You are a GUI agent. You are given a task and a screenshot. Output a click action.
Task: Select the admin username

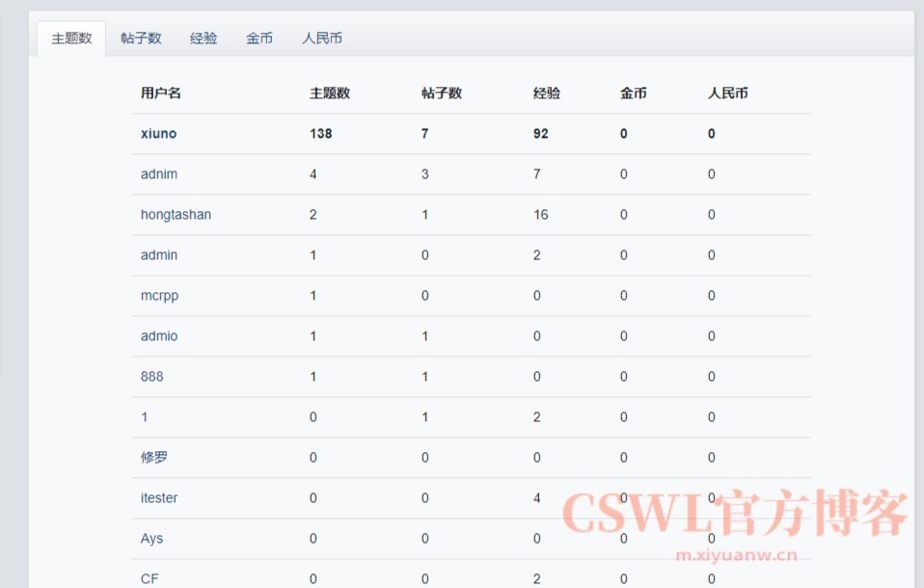[159, 255]
